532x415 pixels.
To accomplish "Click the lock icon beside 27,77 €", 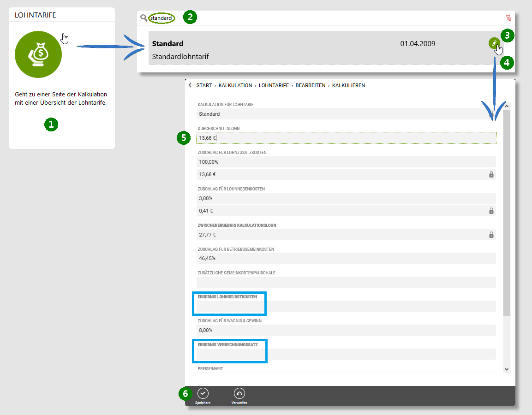I will tap(491, 235).
